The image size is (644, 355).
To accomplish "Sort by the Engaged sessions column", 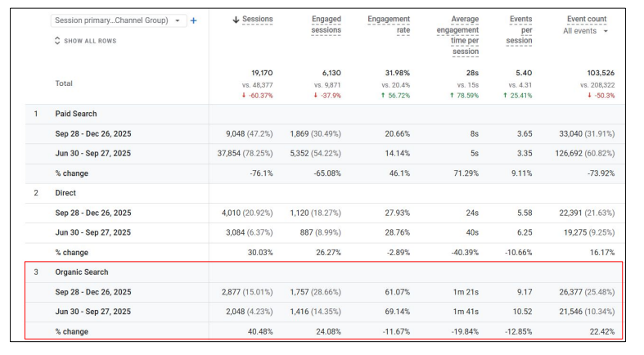I will (x=326, y=25).
